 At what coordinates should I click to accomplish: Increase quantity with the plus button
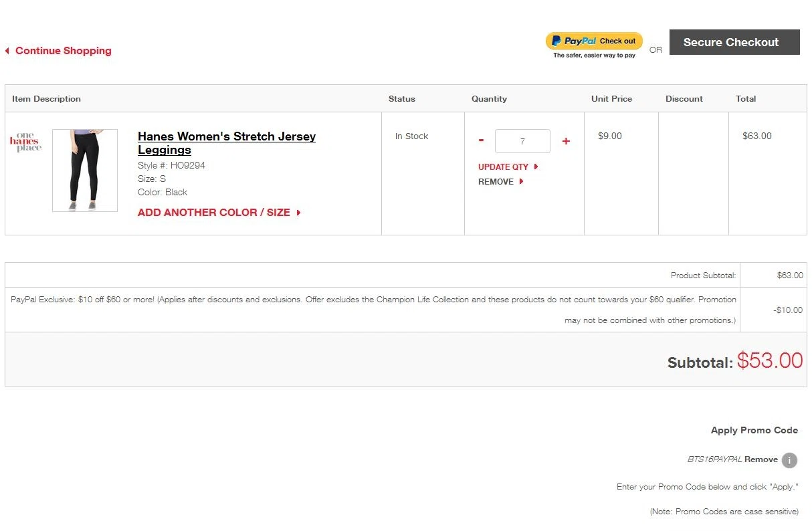coord(566,141)
